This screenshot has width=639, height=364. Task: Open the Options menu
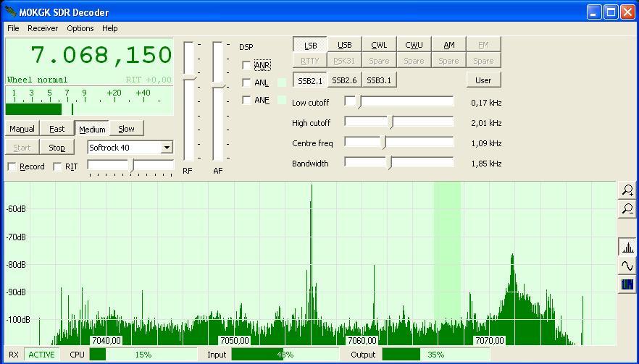[x=80, y=28]
